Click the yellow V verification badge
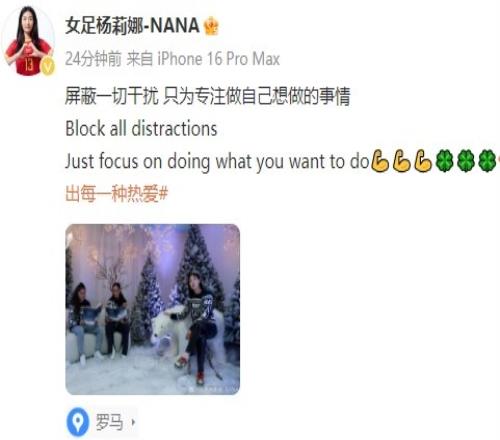 (x=48, y=66)
